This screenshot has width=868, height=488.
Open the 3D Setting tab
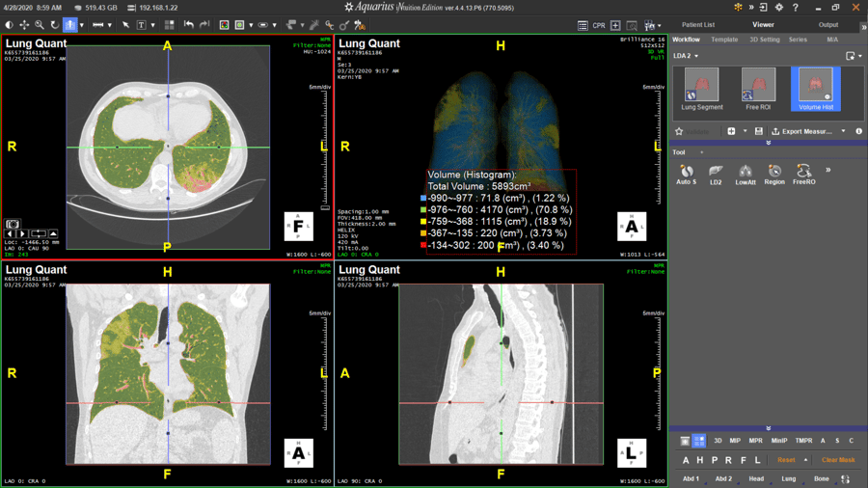pyautogui.click(x=765, y=40)
